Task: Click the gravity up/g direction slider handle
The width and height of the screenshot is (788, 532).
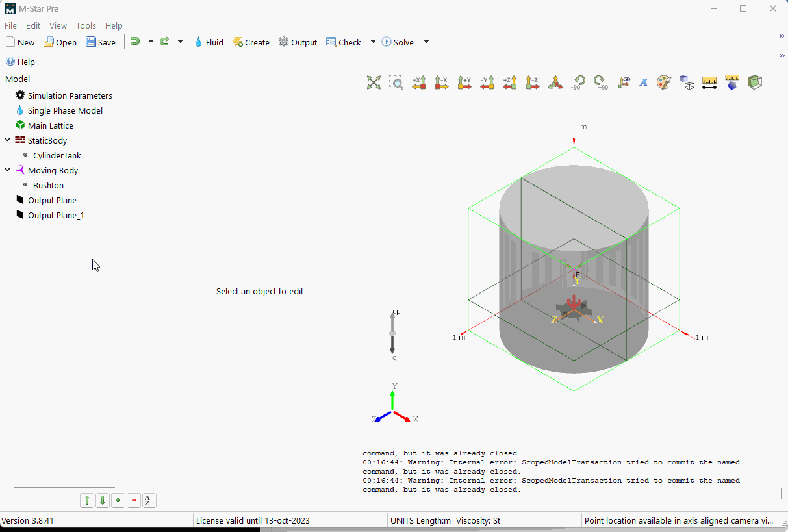Action: [392, 333]
